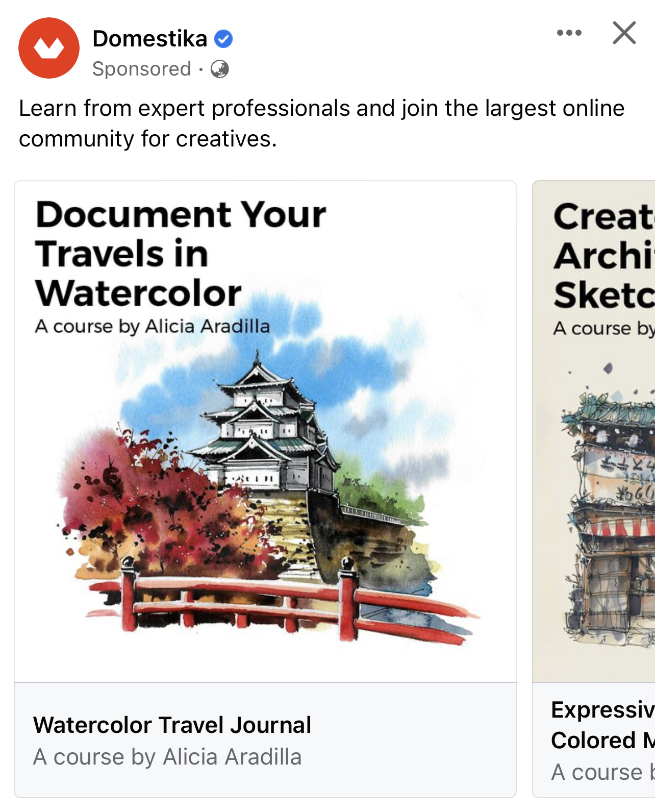Click the Sponsored label
This screenshot has height=812, width=655.
coord(142,69)
